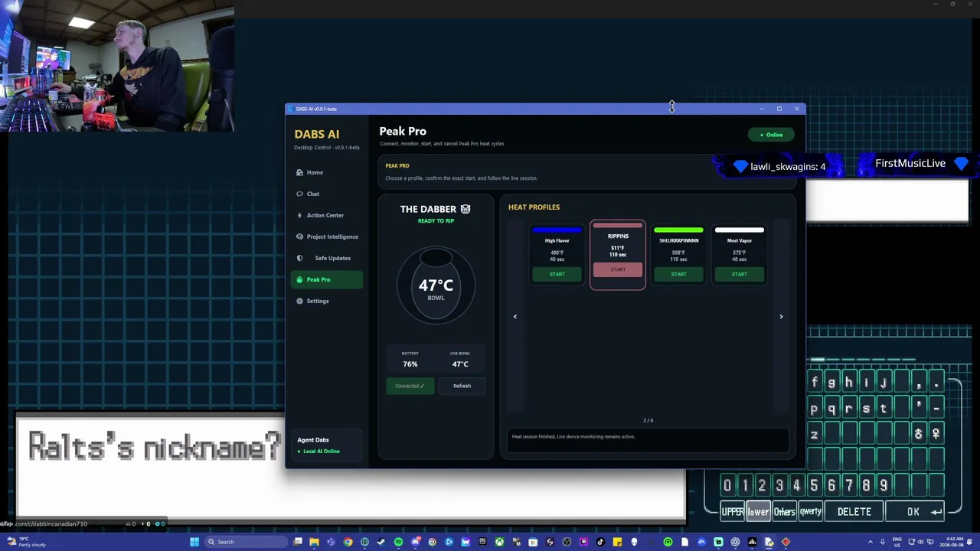This screenshot has width=980, height=551.
Task: Pick the blue High Flavor color bar
Action: click(x=557, y=230)
